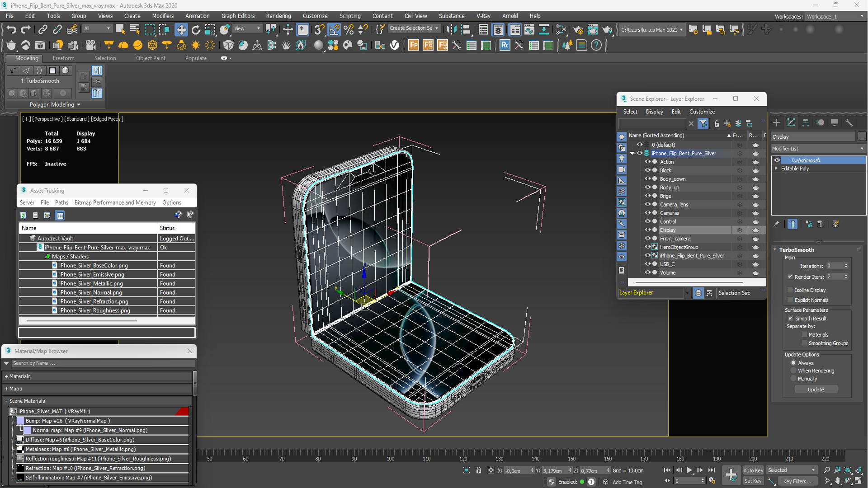Open the Modify panel icon
The image size is (868, 488).
coord(791,123)
